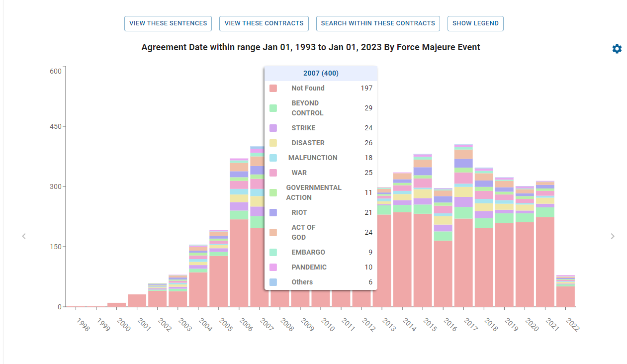The width and height of the screenshot is (627, 364).
Task: Select the Not Found segment of 2022 bar
Action: tap(565, 296)
